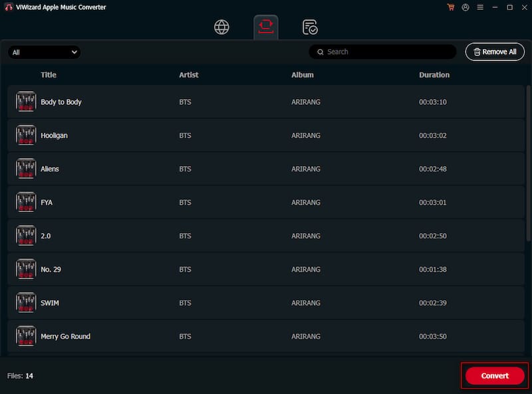This screenshot has width=532, height=394.
Task: Click the Hooligan track title
Action: [x=55, y=136]
